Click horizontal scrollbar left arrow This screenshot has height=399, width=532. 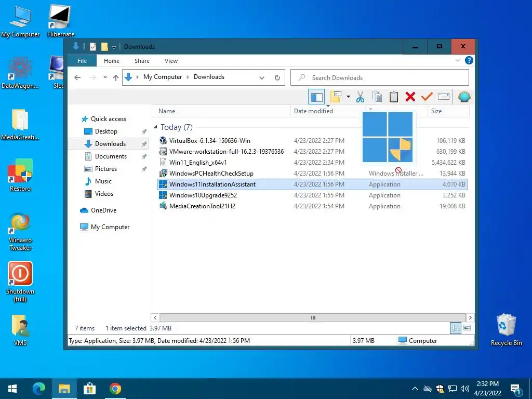(155, 317)
